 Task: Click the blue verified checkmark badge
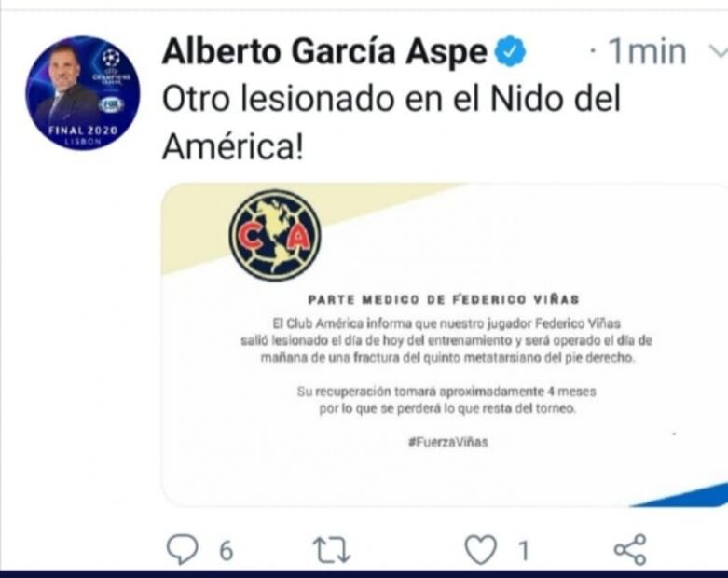(510, 50)
